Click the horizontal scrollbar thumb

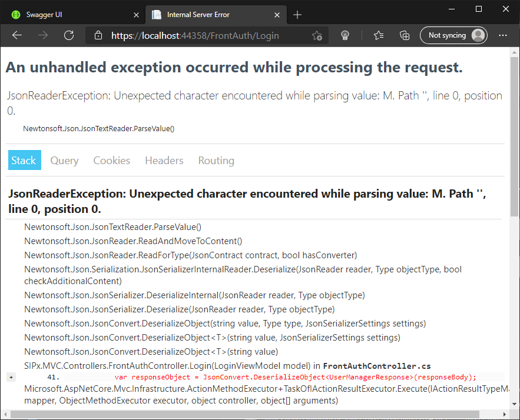245,414
